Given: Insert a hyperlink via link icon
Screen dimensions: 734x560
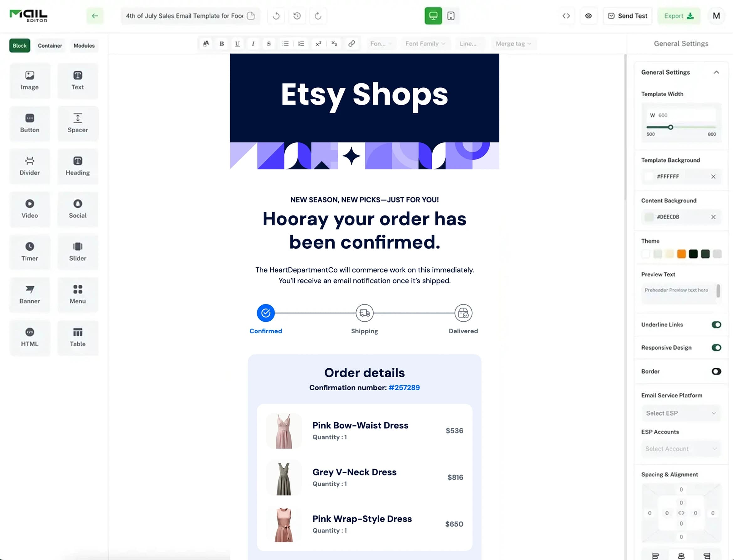Looking at the screenshot, I should [x=351, y=44].
